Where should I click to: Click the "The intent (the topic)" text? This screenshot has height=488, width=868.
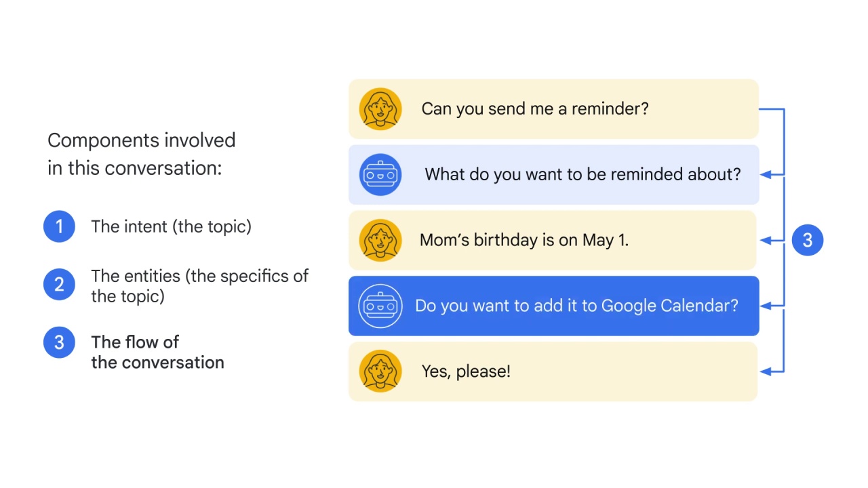[x=171, y=226]
